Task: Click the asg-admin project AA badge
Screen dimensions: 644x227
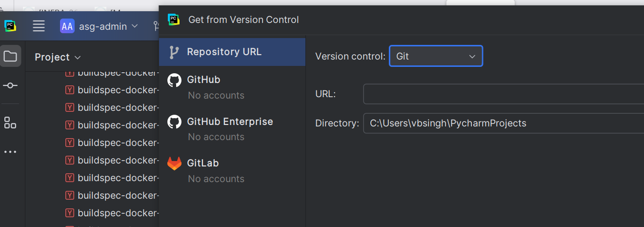Action: pyautogui.click(x=67, y=26)
